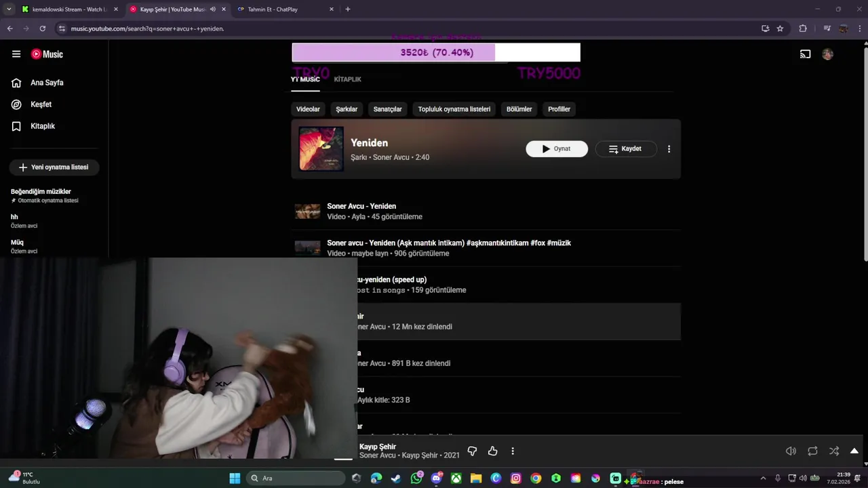Click the taskbar Ara search box
This screenshot has height=488, width=868.
295,479
